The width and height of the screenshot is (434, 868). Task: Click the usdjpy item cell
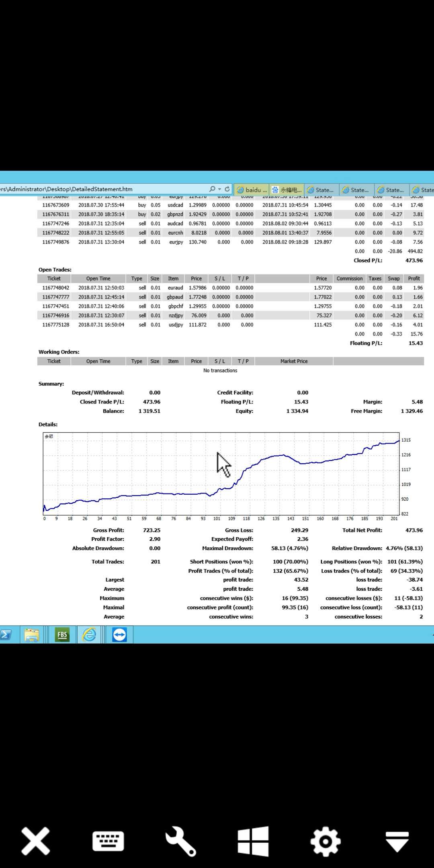[x=176, y=325]
